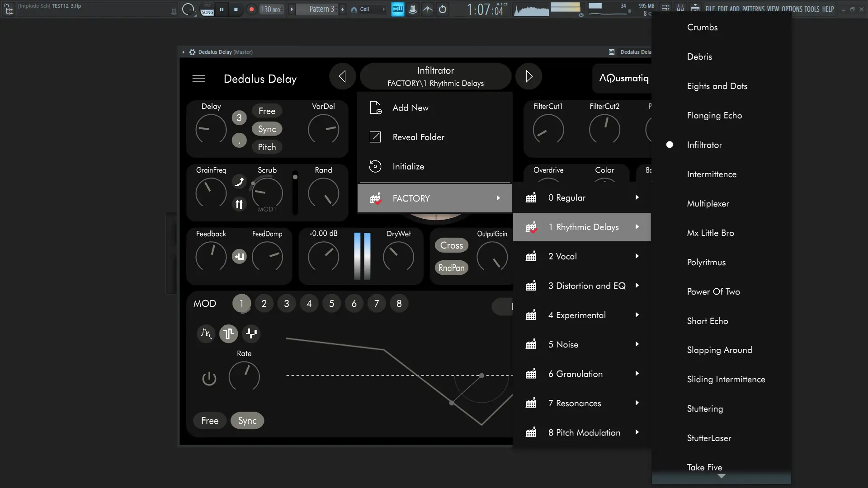Select the step sequencer modulator icon
Viewport: 868px width, 488px height.
[251, 333]
